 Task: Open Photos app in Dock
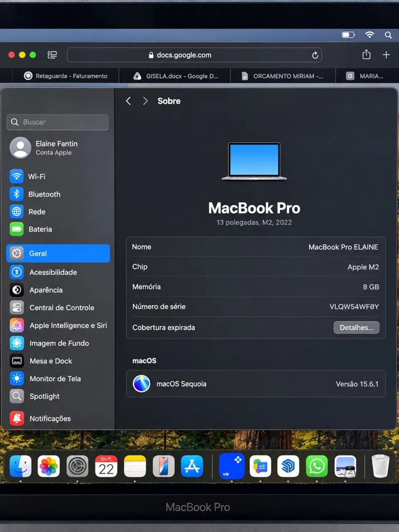pyautogui.click(x=49, y=466)
